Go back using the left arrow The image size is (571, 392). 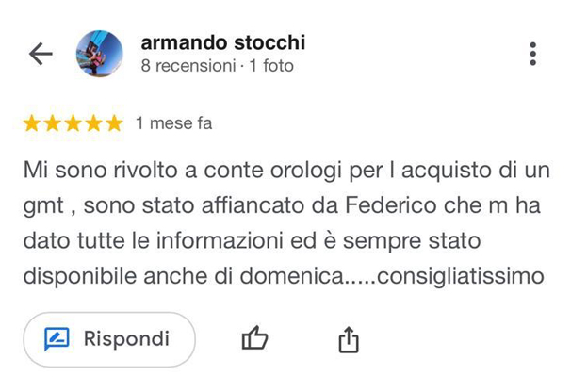click(x=41, y=54)
